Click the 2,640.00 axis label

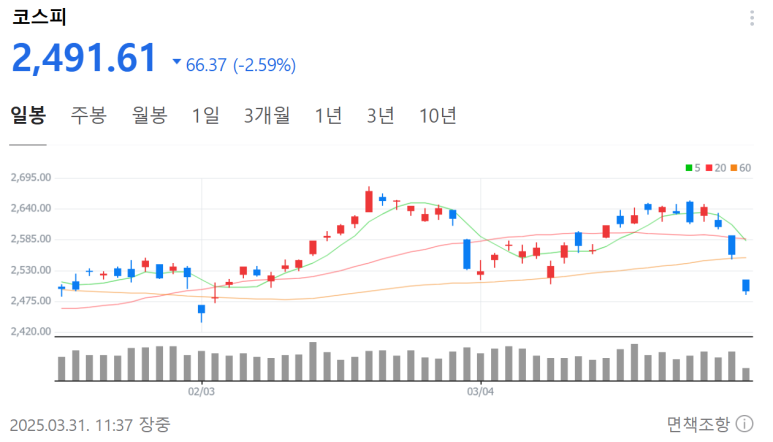click(x=31, y=208)
